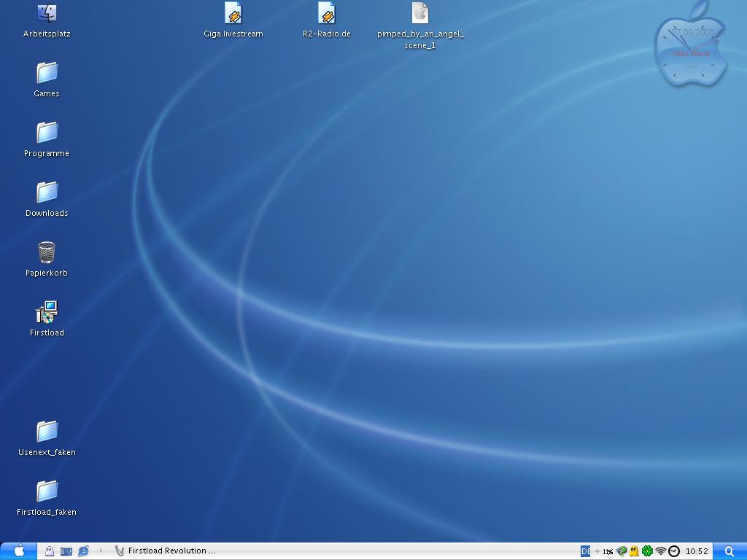
Task: Expand hidden tray icons plus button
Action: click(597, 551)
